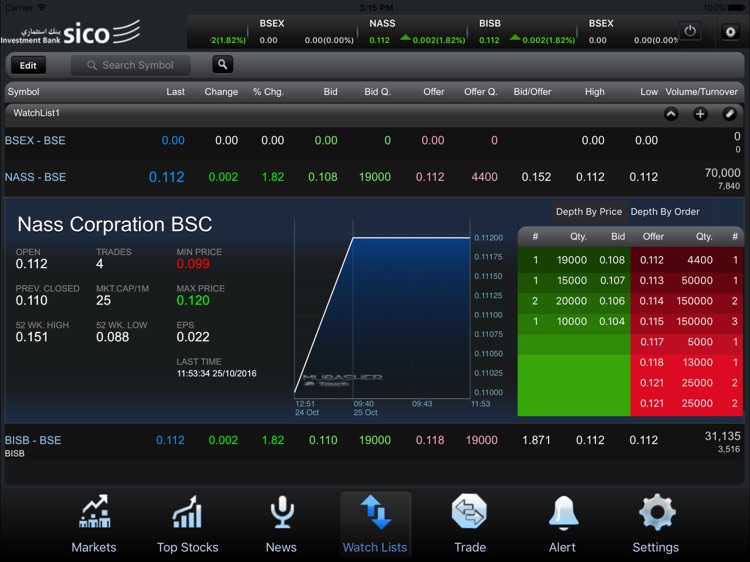Click BISB volume 31,135 cell
Viewport: 750px width, 562px height.
(722, 436)
